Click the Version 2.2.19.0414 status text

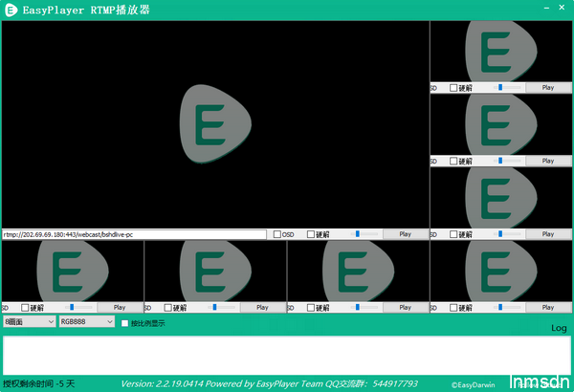click(269, 383)
